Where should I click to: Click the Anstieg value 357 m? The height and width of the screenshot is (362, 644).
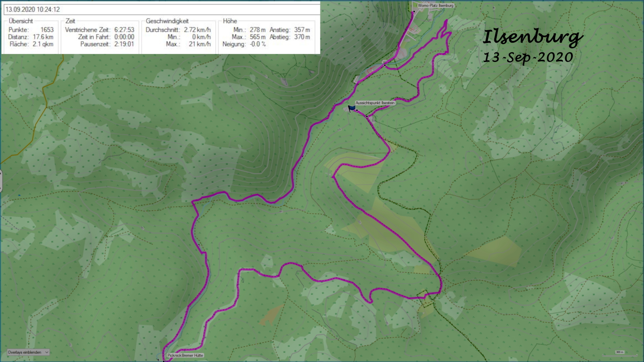click(302, 30)
